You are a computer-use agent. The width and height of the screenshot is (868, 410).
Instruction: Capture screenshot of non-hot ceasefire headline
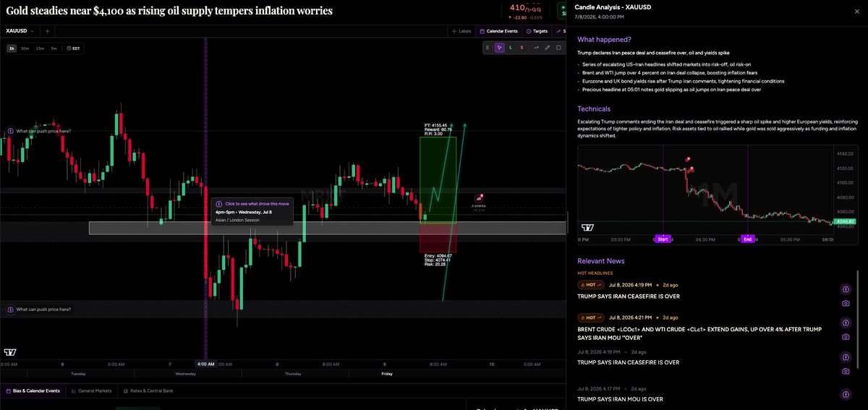846,371
